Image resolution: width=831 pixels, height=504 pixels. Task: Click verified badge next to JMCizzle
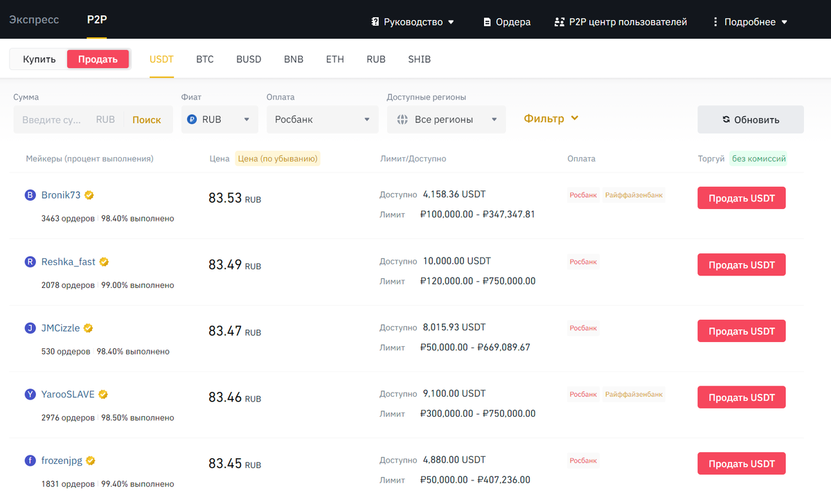88,328
